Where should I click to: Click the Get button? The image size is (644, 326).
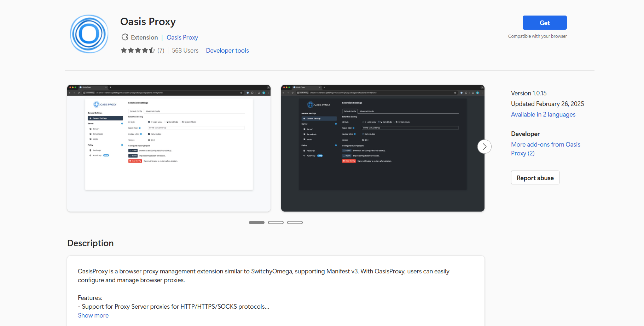point(545,23)
